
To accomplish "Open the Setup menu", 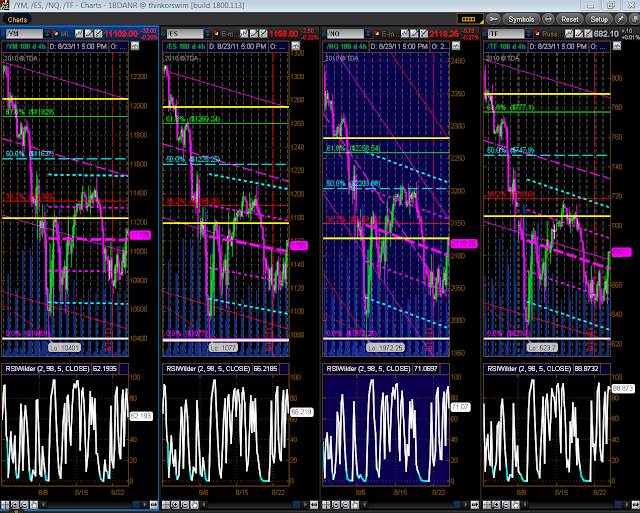I will (x=599, y=19).
